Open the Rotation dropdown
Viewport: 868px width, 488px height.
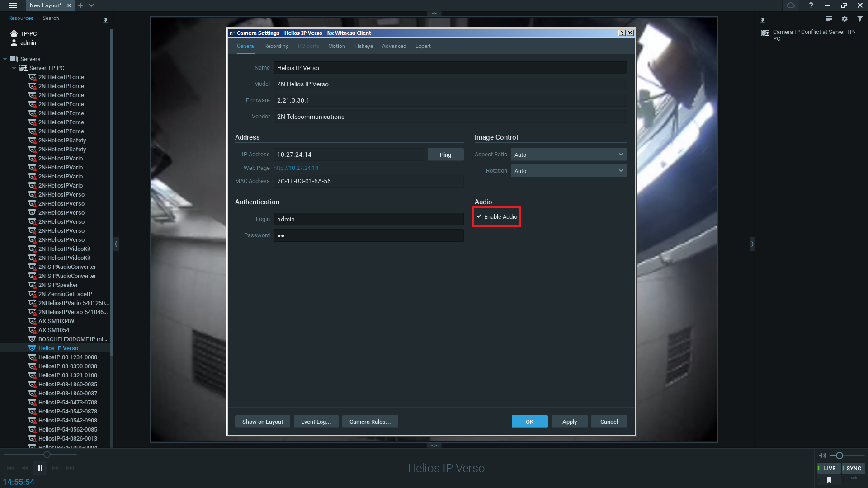coord(569,171)
